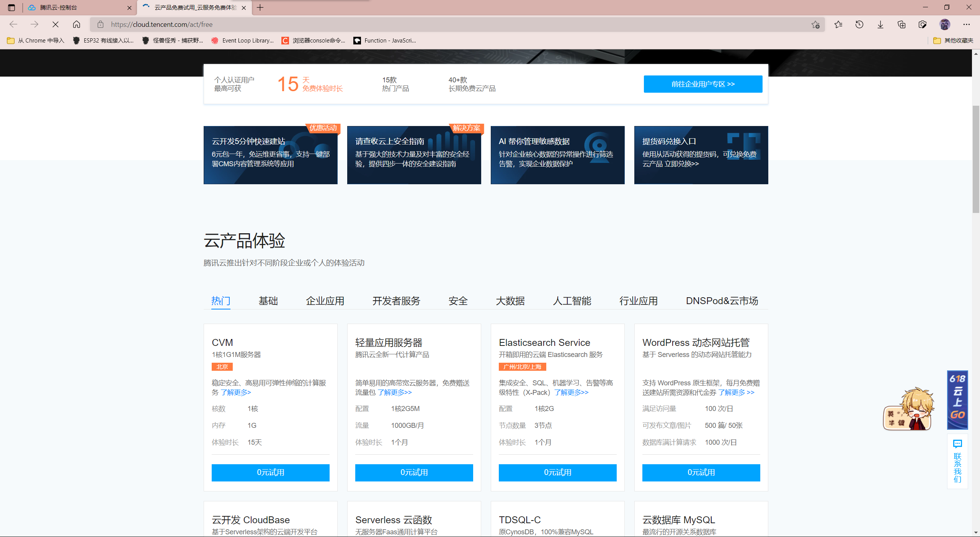980x537 pixels.
Task: Stop page loading with X icon
Action: [x=56, y=25]
